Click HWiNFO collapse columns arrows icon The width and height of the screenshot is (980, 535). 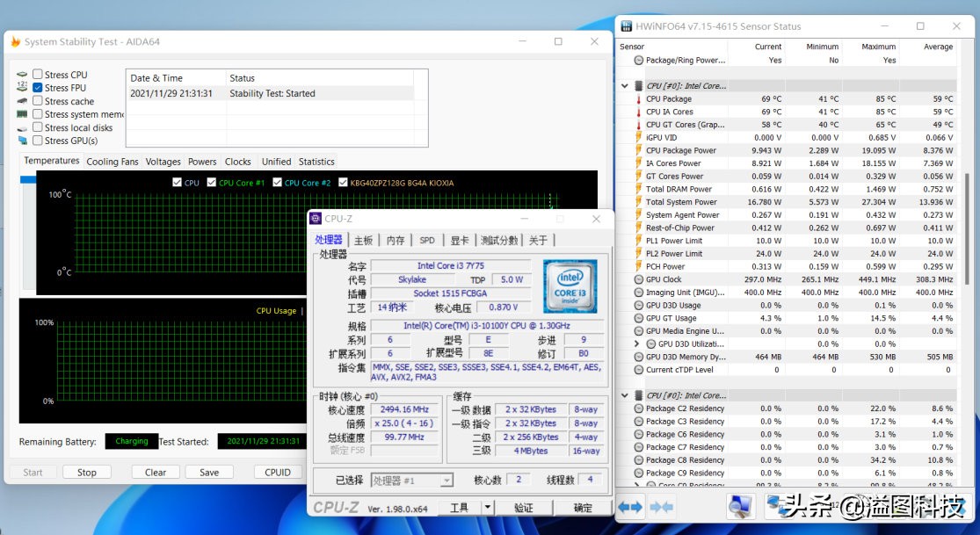click(x=662, y=507)
